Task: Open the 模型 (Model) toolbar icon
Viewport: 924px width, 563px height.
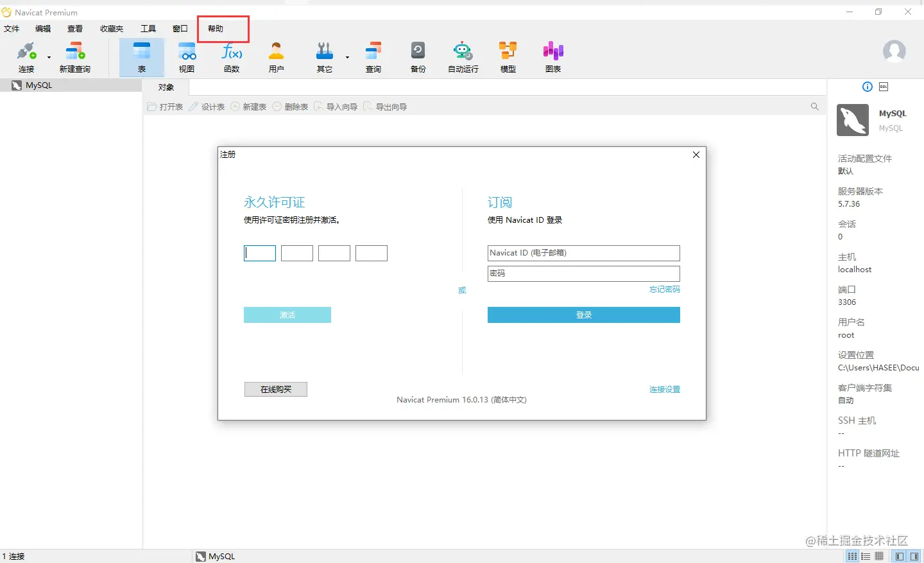Action: pyautogui.click(x=508, y=57)
